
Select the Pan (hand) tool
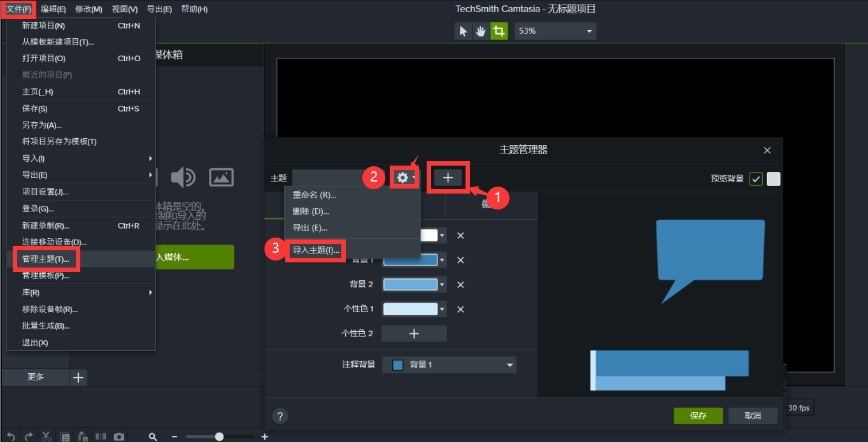coord(481,31)
